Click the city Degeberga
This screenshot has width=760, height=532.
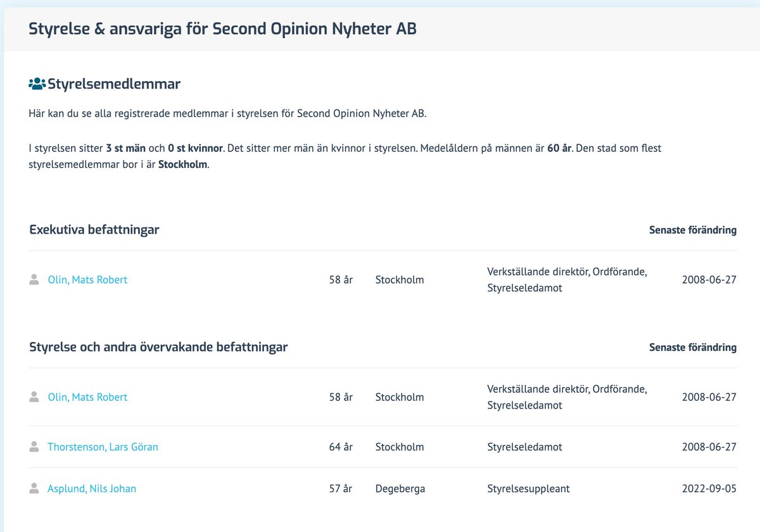click(400, 489)
